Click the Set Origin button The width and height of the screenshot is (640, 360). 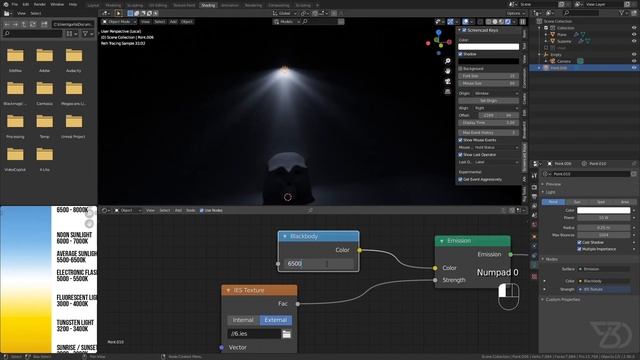click(x=489, y=100)
